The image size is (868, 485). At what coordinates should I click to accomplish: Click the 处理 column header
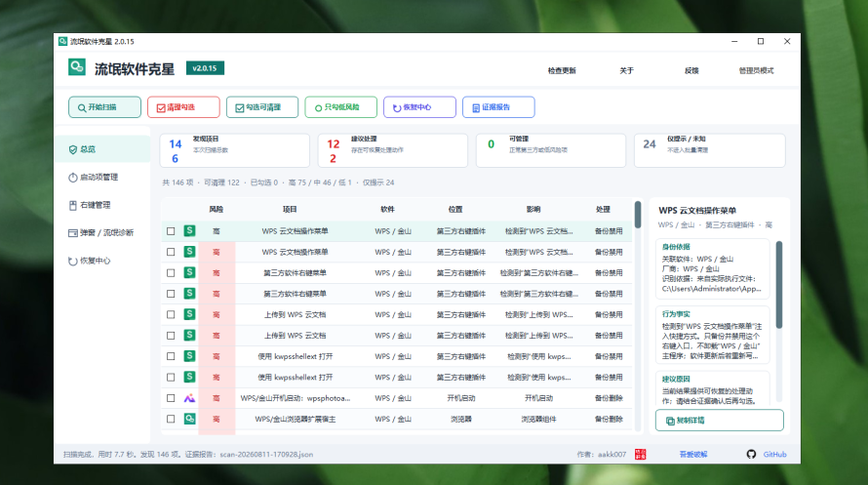[x=603, y=209]
